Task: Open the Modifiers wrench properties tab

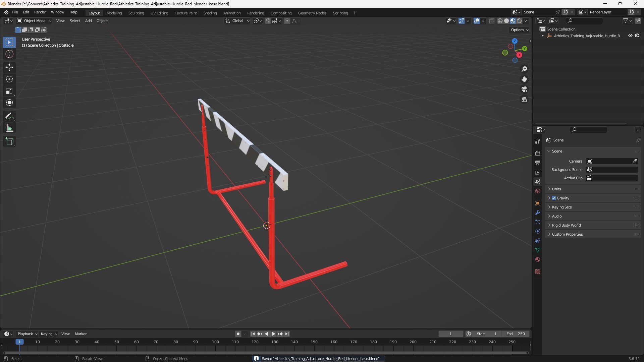Action: pos(538,213)
